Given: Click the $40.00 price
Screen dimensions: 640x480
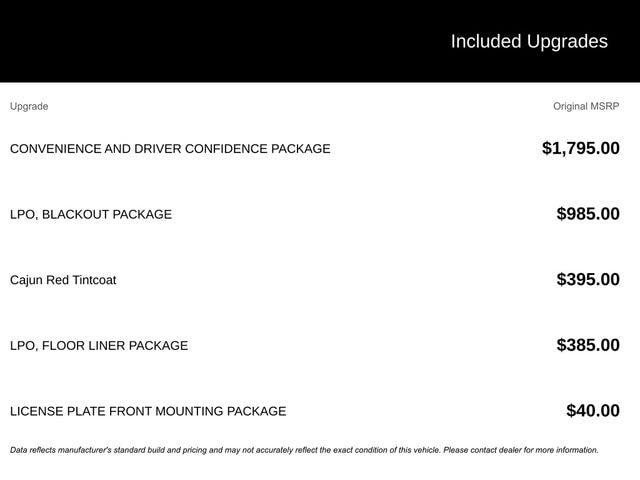Looking at the screenshot, I should coord(593,411).
